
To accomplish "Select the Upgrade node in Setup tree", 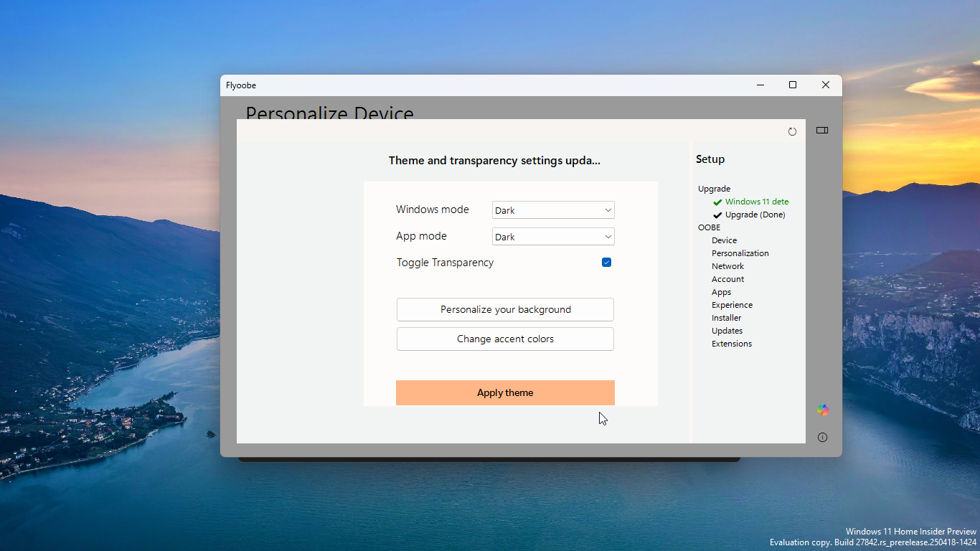I will coord(714,189).
